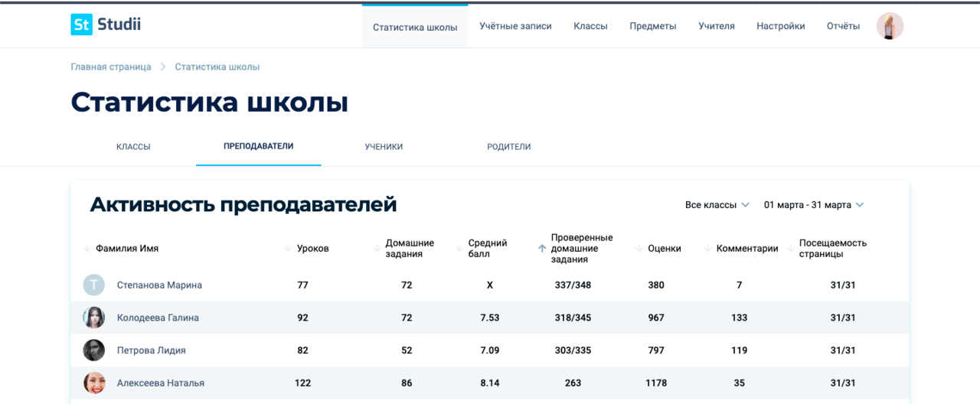Switch to the КЛАССЫ tab
The image size is (980, 408).
pyautogui.click(x=133, y=147)
